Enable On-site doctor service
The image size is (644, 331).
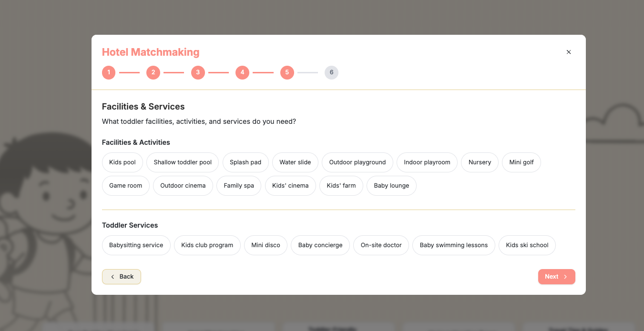[381, 245]
